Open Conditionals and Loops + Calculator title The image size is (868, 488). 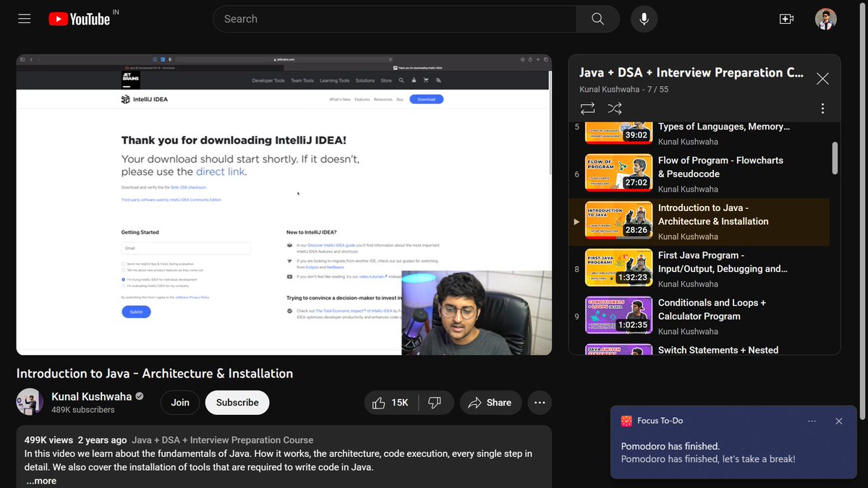coord(712,309)
